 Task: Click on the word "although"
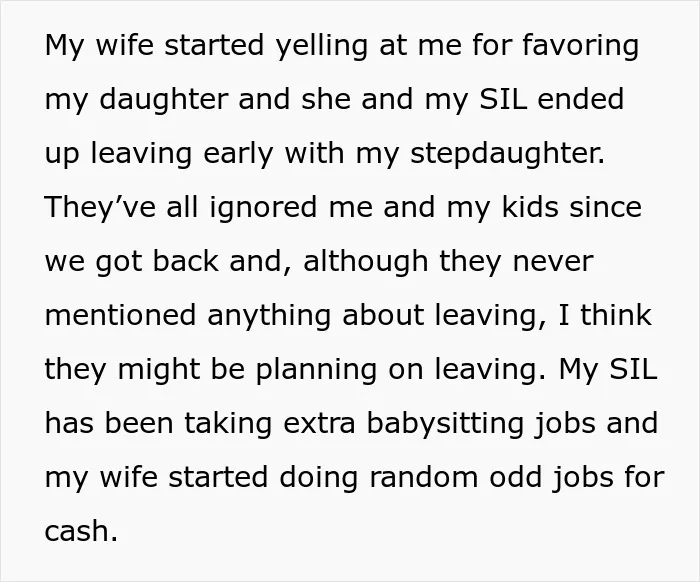click(x=366, y=262)
